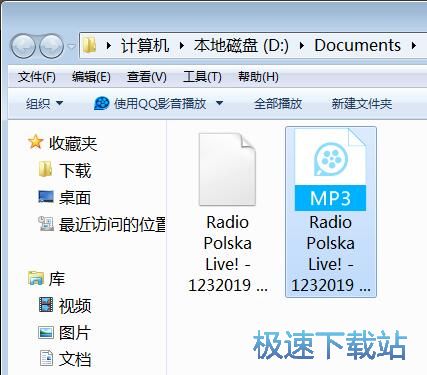Expand arrow before Documents in breadcrumb
The height and width of the screenshot is (375, 427).
click(302, 46)
